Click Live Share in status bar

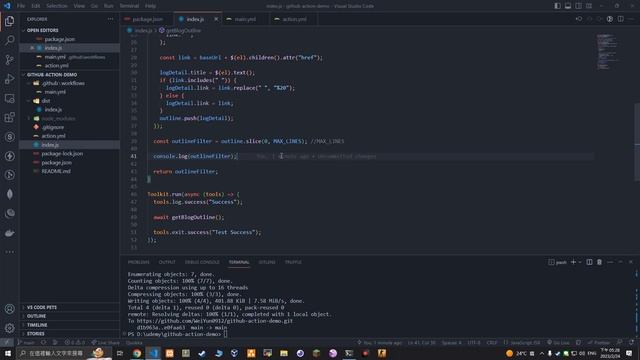click(105, 342)
